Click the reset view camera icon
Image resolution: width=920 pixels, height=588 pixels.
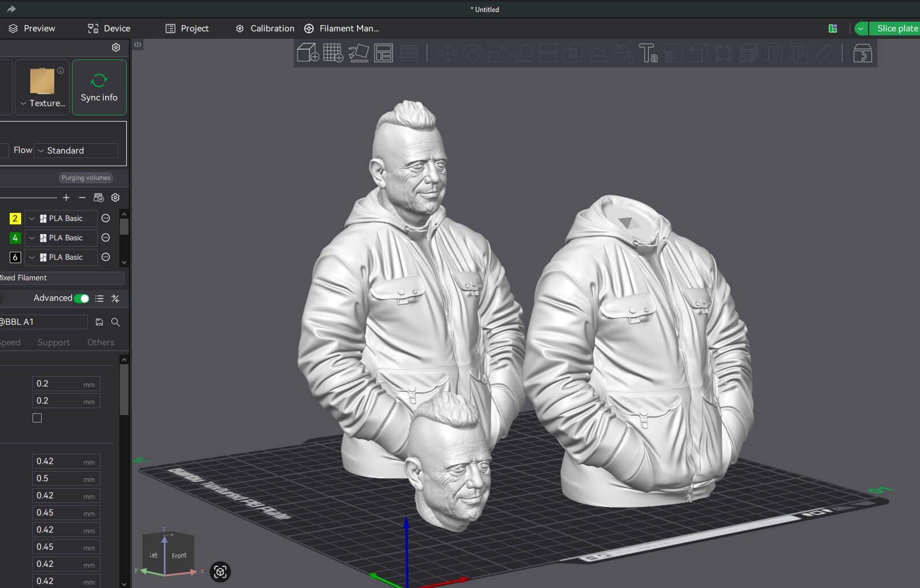pos(220,571)
